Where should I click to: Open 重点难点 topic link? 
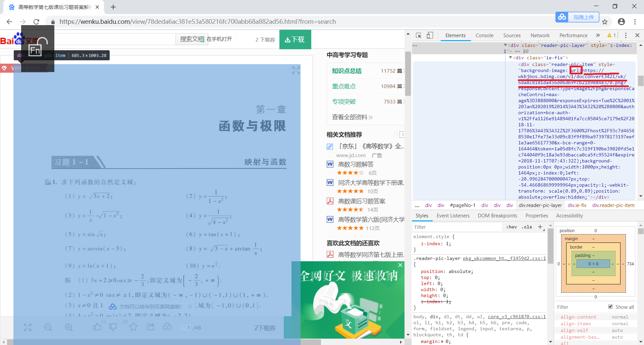click(344, 86)
